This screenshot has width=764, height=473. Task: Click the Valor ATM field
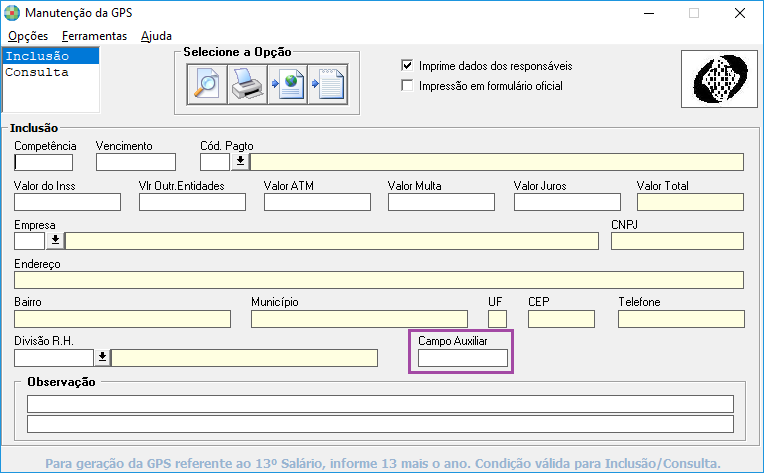click(x=317, y=202)
